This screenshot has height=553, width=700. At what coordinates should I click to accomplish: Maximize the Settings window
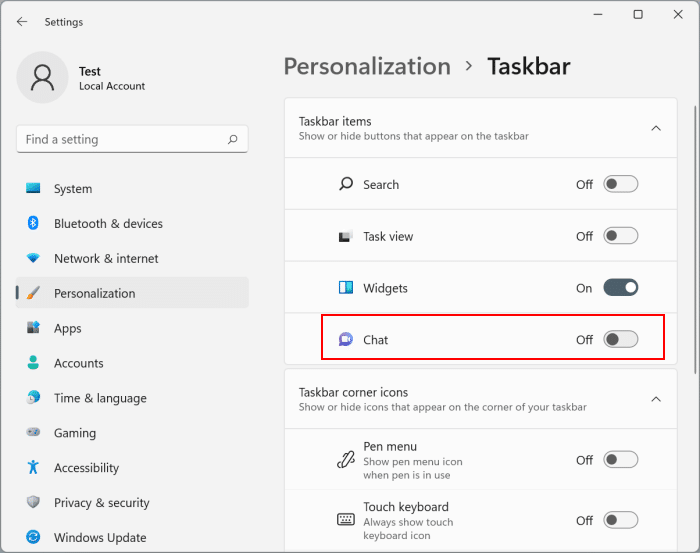638,14
